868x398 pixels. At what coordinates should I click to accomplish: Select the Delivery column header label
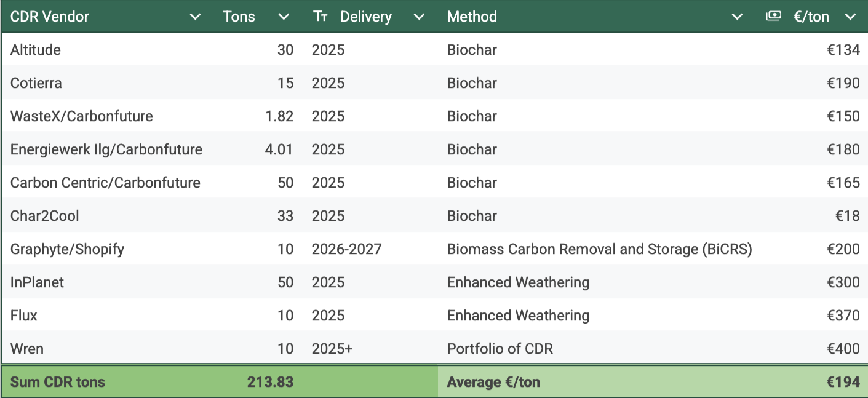tap(366, 17)
